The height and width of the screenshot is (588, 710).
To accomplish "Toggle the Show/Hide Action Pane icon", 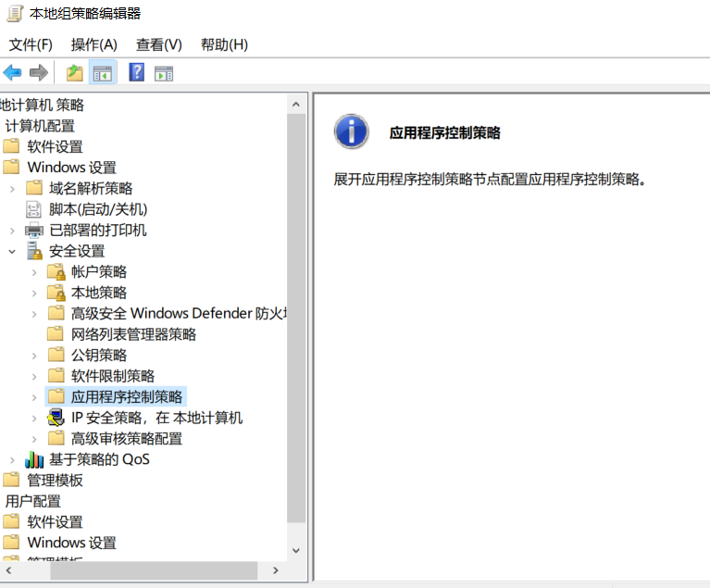I will [164, 72].
